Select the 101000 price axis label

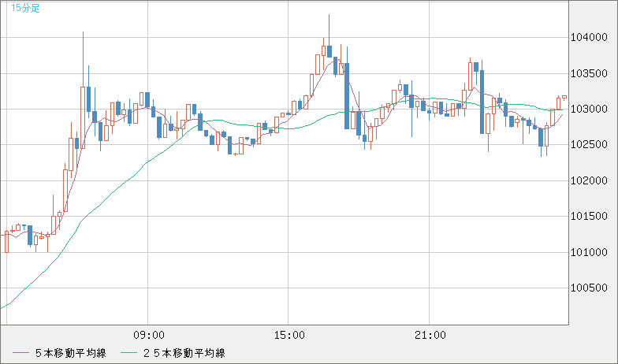tap(589, 252)
